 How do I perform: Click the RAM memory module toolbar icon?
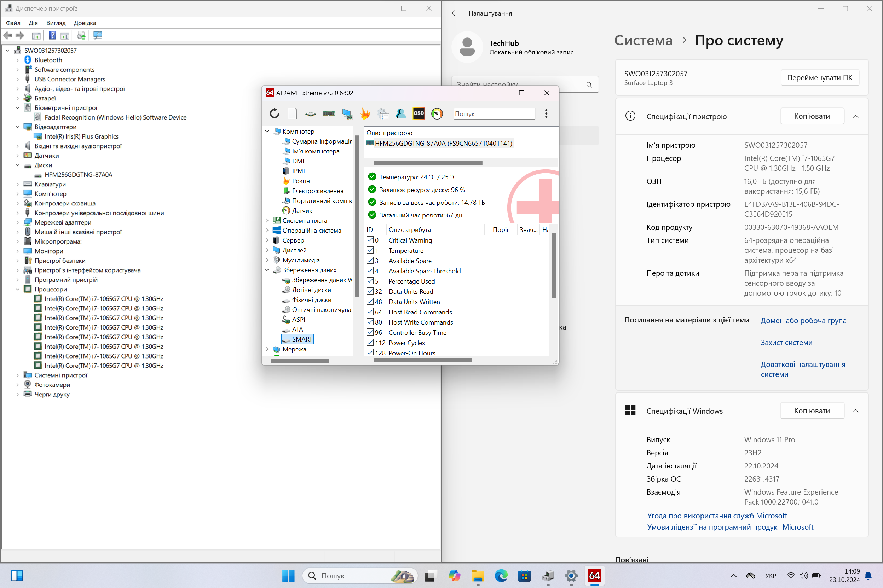click(x=329, y=113)
